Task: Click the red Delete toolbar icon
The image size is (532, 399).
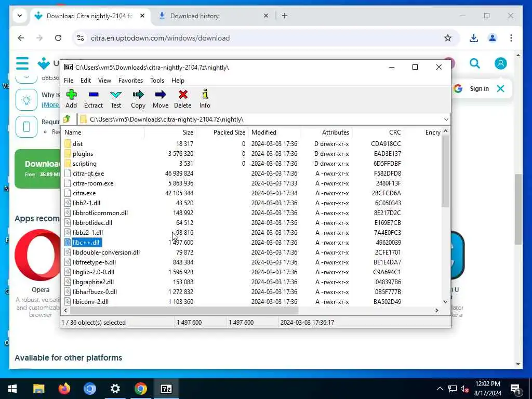Action: click(183, 99)
